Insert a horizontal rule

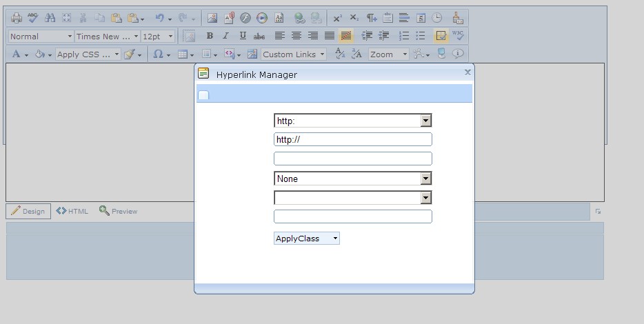point(404,18)
